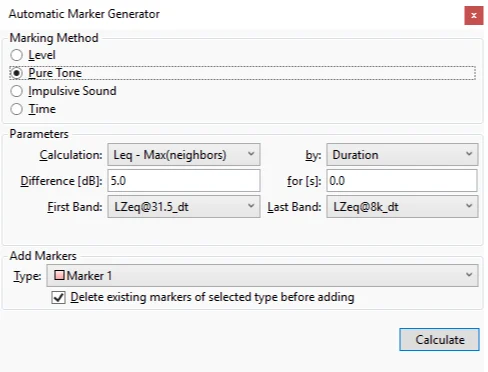
Task: Click the pink Marker 1 color swatch
Action: [59, 275]
